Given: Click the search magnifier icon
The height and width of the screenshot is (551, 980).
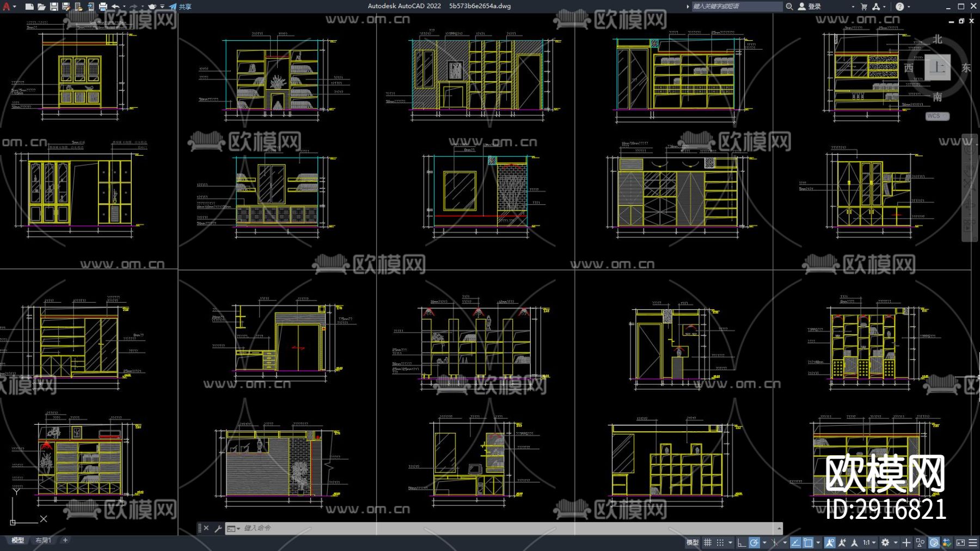Looking at the screenshot, I should coord(789,7).
